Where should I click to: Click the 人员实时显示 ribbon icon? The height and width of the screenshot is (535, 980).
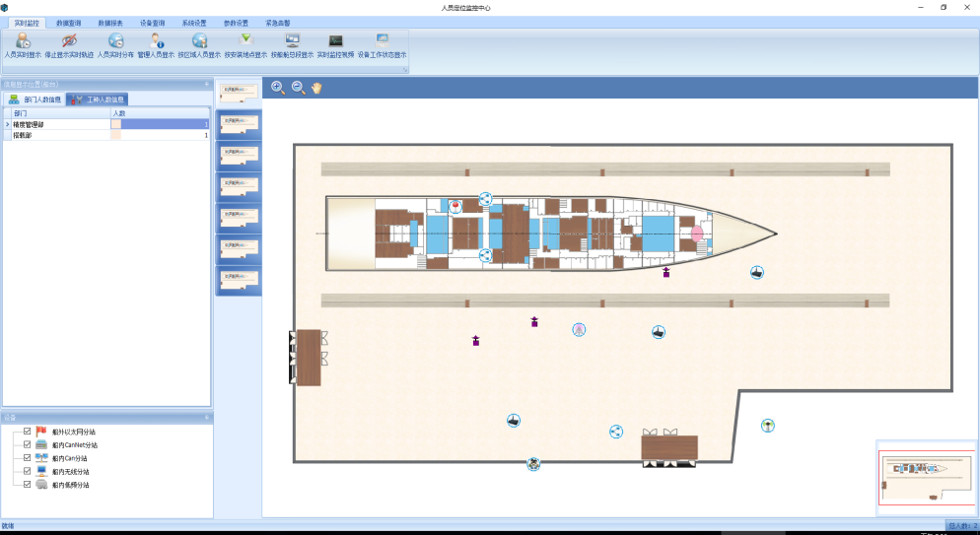point(24,41)
